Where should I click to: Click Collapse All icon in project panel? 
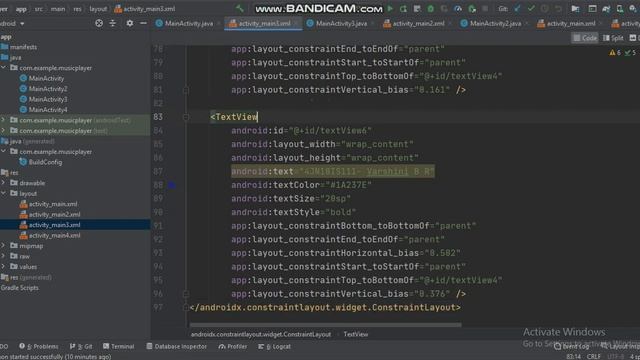click(x=113, y=24)
